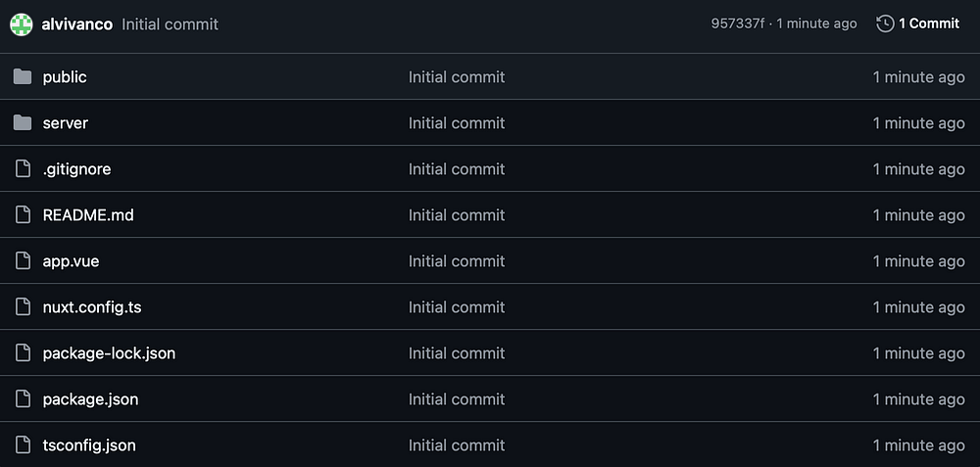Open the package-lock.json file

click(x=109, y=352)
